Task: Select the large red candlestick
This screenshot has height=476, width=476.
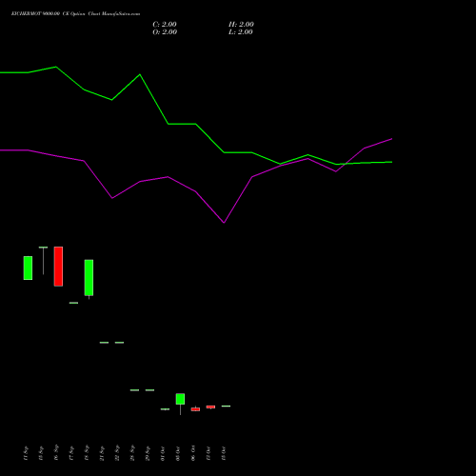Action: (58, 267)
